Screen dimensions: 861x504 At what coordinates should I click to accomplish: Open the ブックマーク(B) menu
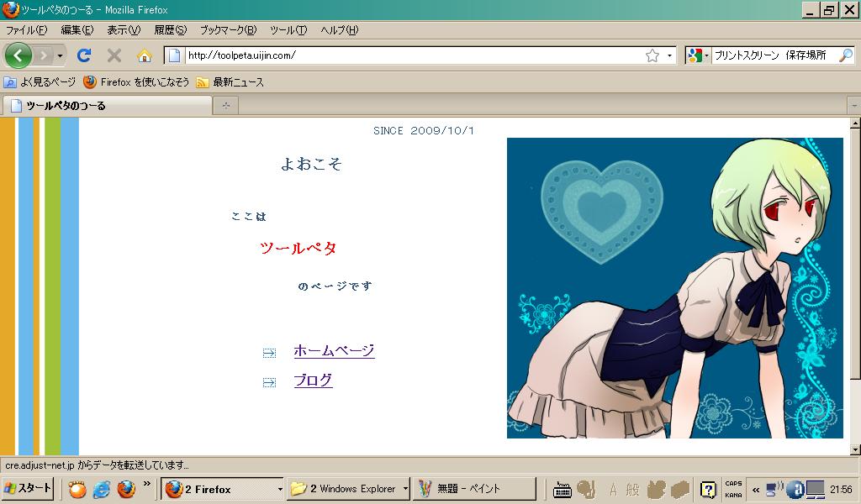click(228, 30)
